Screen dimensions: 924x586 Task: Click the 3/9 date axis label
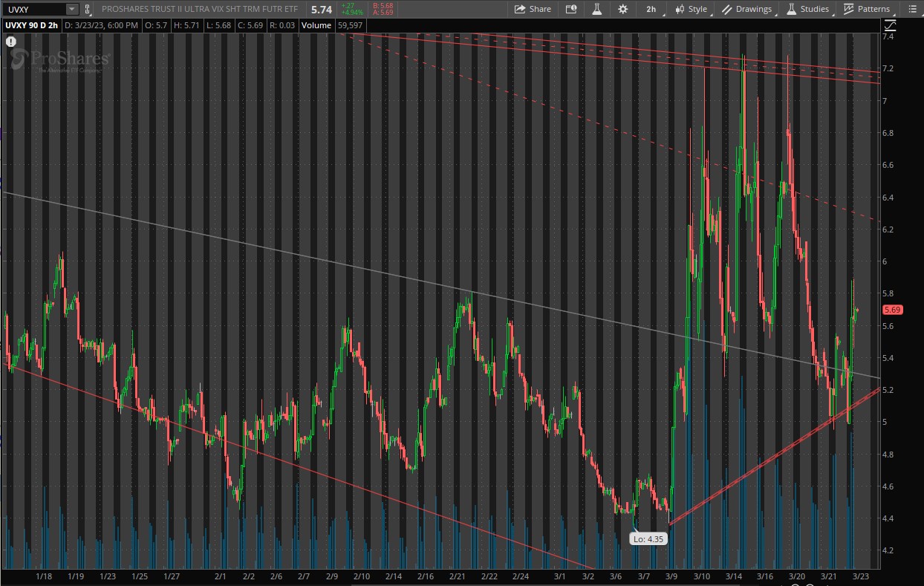(x=672, y=576)
